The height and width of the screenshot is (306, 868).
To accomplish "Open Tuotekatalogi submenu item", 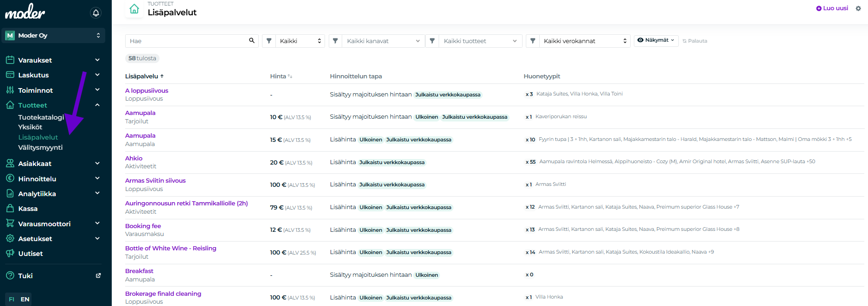I will (41, 117).
